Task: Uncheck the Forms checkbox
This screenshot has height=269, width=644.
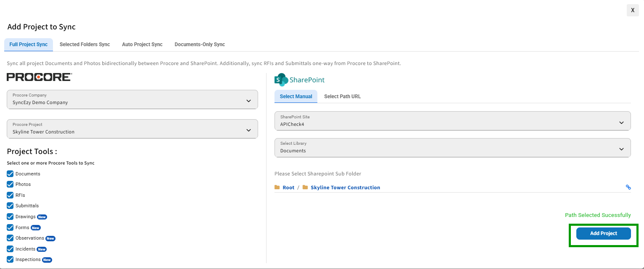Action: pos(11,227)
